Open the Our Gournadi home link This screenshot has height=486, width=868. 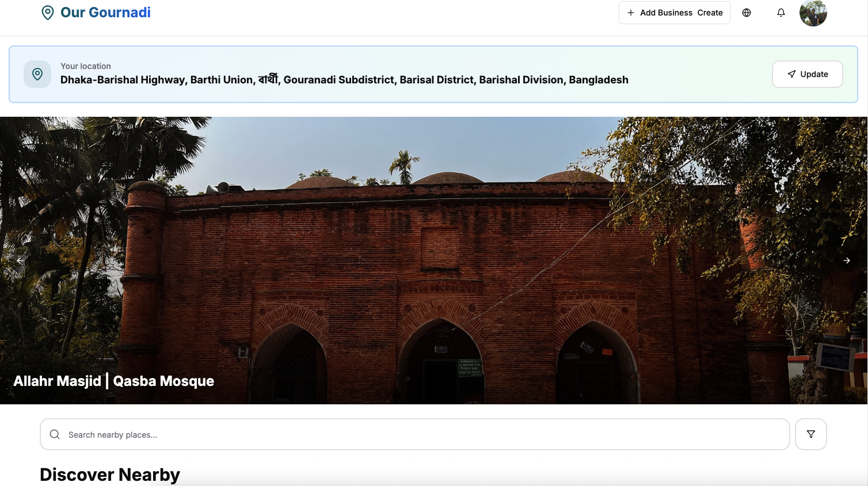coord(105,13)
